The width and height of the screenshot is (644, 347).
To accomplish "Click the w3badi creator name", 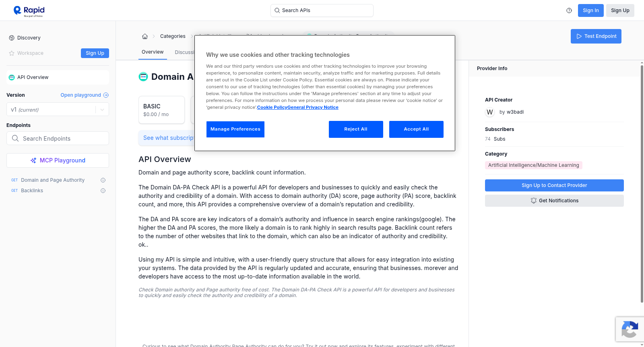I will pos(515,112).
